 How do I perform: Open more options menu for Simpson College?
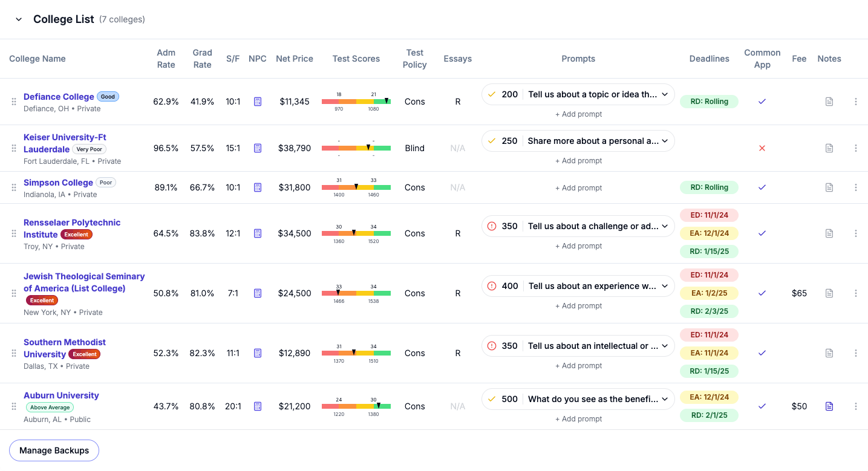point(856,187)
